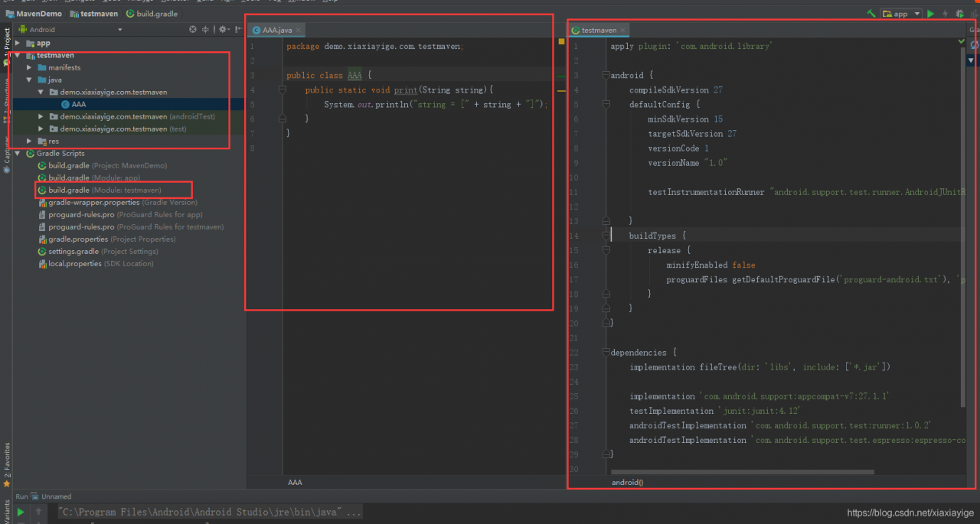Select the AAA class in project tree
The height and width of the screenshot is (524, 980).
(73, 104)
